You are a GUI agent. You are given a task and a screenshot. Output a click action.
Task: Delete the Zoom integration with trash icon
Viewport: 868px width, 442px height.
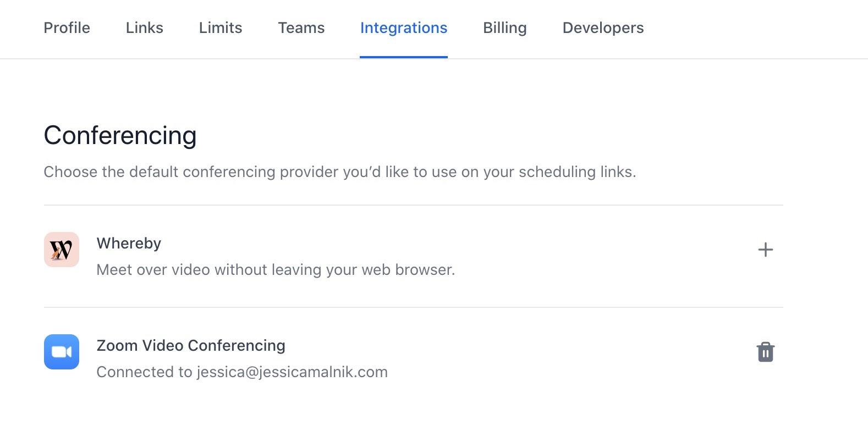coord(765,352)
